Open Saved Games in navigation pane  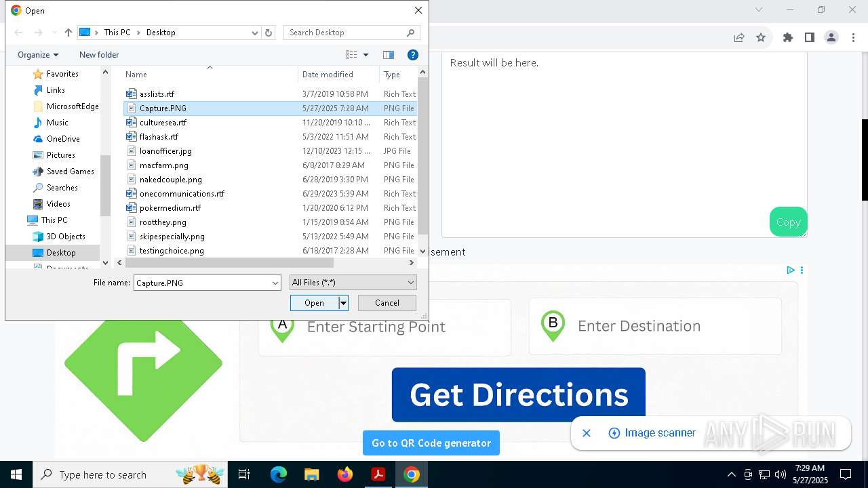tap(70, 171)
